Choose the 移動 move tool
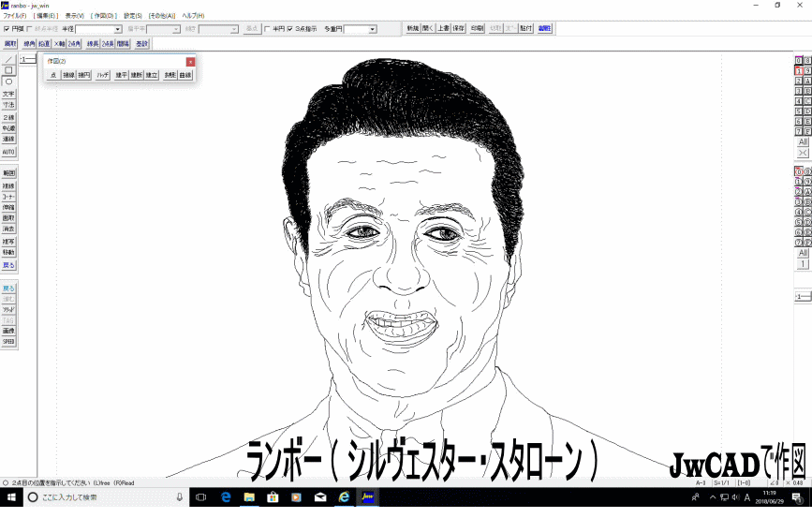This screenshot has width=812, height=518. (8, 252)
